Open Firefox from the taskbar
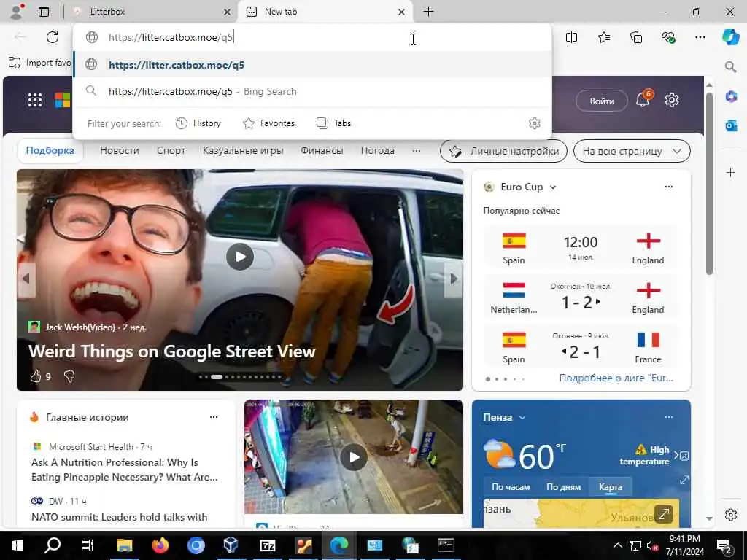The height and width of the screenshot is (560, 747). (160, 545)
